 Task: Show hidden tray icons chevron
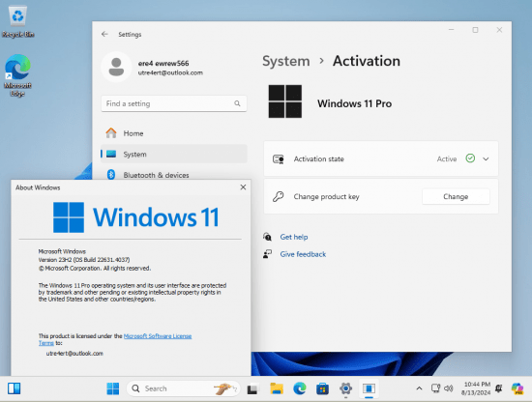coord(420,388)
